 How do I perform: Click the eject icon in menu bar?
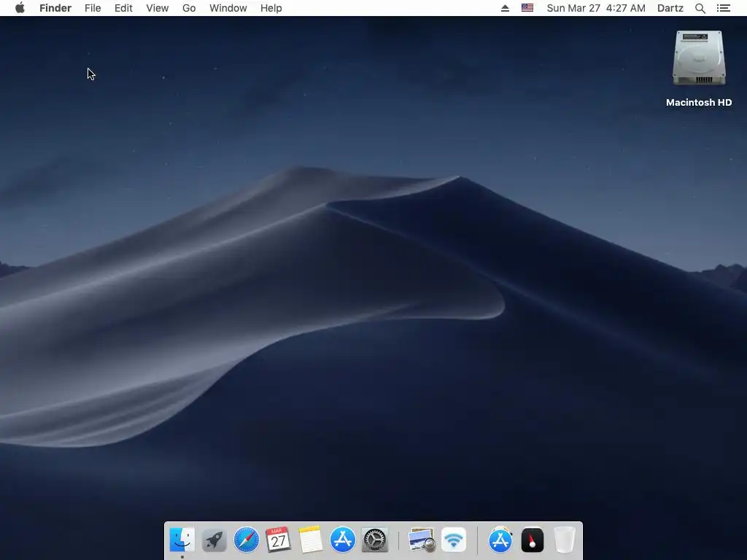pos(505,8)
